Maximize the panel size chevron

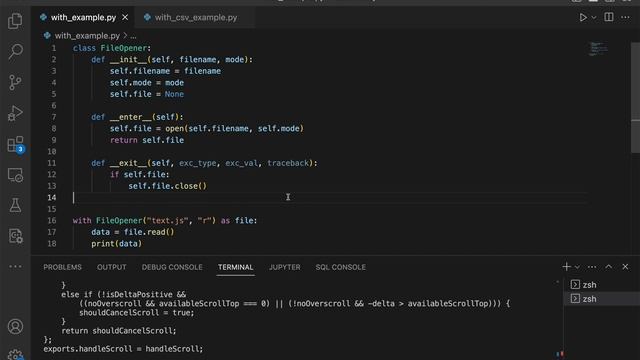(x=609, y=267)
